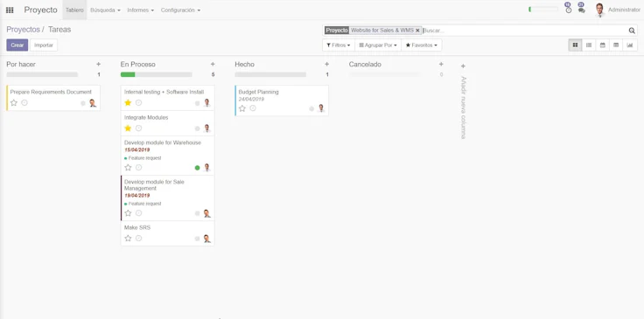Viewport: 644px width, 319px height.
Task: Expand the Búsqueda menu
Action: [x=105, y=10]
